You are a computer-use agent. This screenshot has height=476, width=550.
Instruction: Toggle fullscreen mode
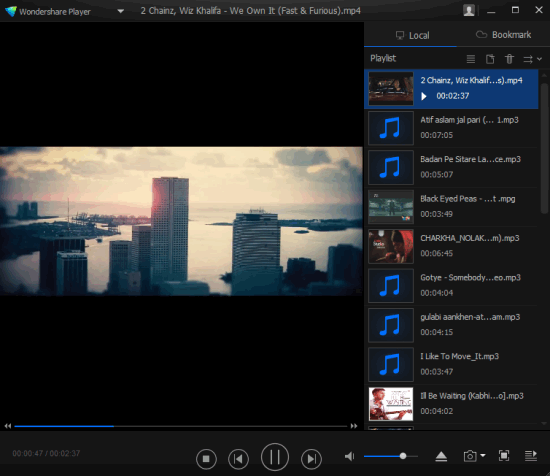(504, 456)
